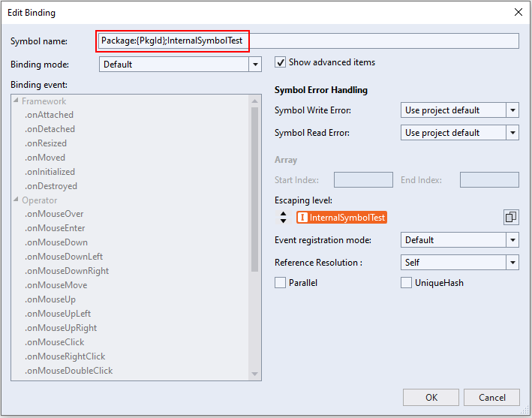Enable the Parallel checkbox
The height and width of the screenshot is (418, 532).
coord(281,283)
